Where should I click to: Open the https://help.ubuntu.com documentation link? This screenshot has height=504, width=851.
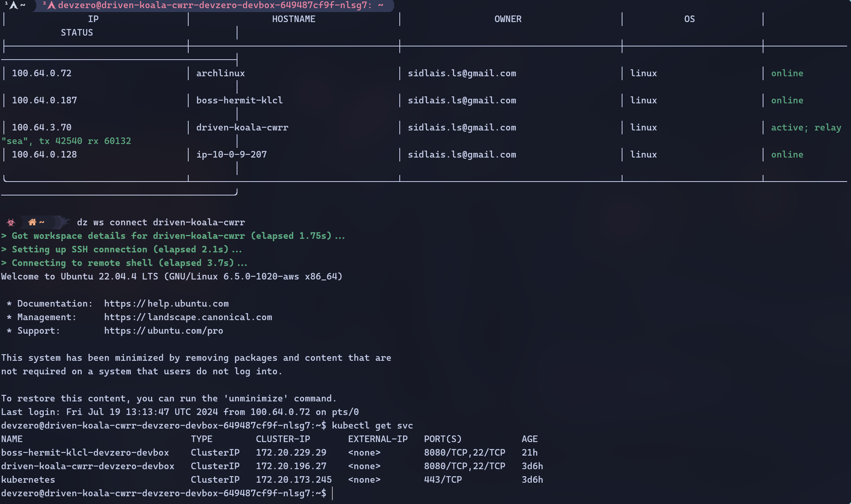point(166,303)
